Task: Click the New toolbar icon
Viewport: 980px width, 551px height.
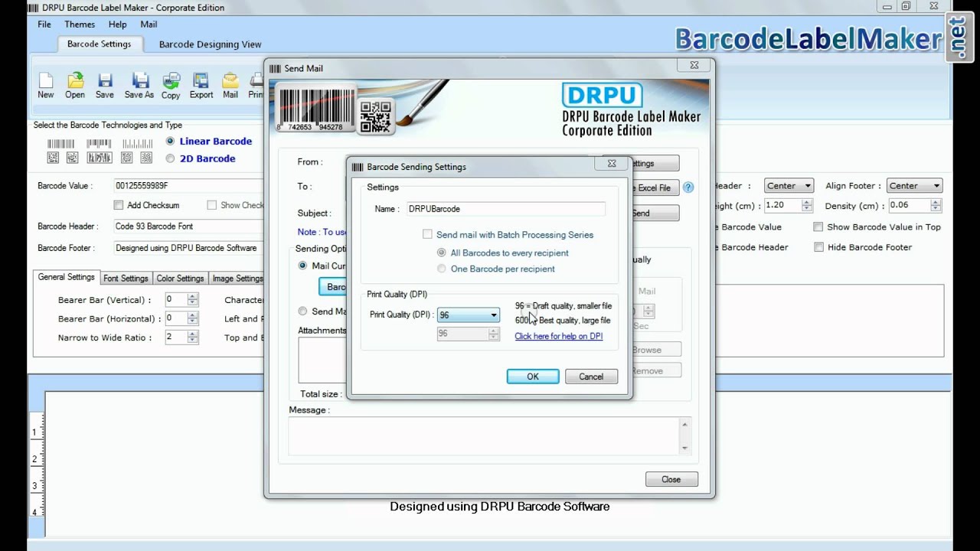Action: (46, 86)
